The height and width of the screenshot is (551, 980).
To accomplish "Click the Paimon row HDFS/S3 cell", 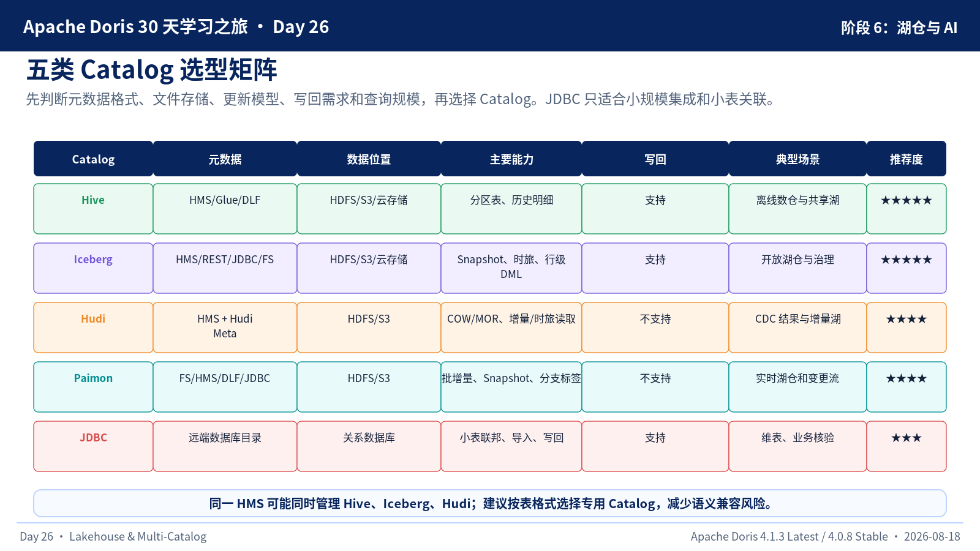I will (369, 387).
